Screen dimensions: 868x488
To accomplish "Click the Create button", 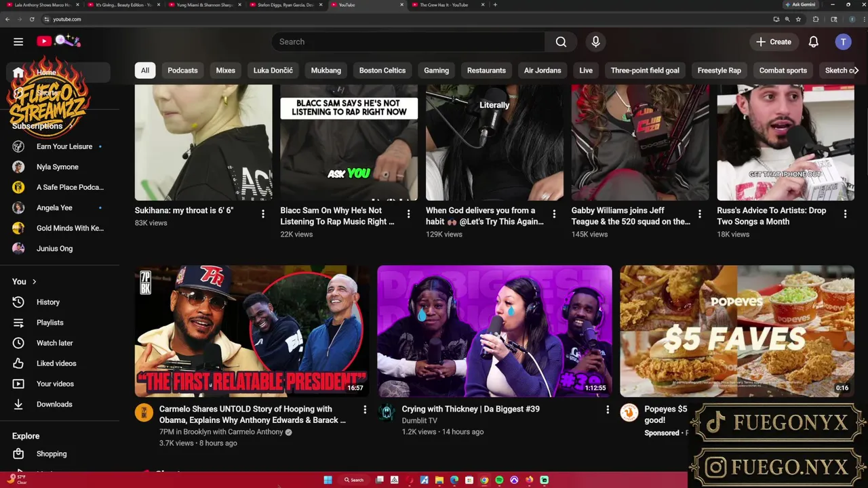I will (x=774, y=42).
